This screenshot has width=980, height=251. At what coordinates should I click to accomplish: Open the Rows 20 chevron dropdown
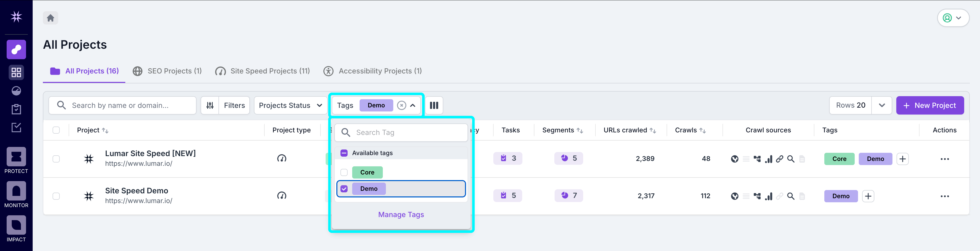881,105
